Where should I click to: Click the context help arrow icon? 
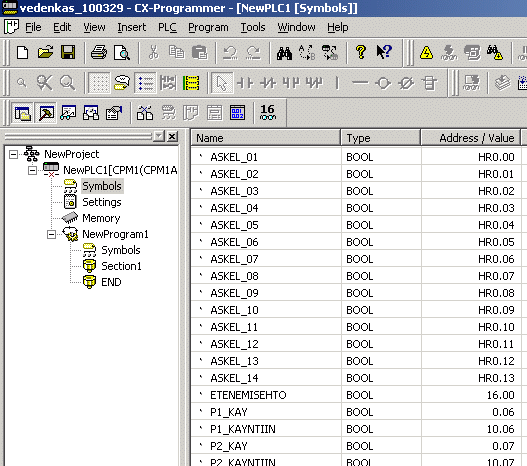[384, 52]
